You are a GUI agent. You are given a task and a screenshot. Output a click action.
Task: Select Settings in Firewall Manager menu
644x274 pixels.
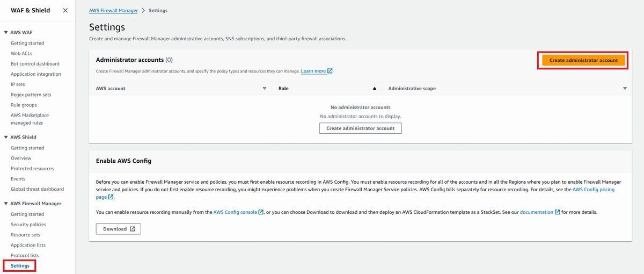tap(20, 265)
